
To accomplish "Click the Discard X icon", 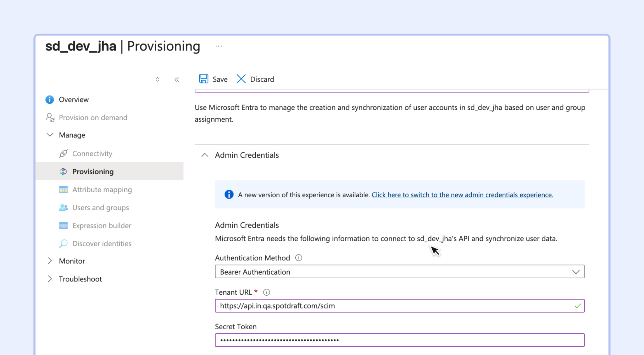I will click(x=241, y=79).
